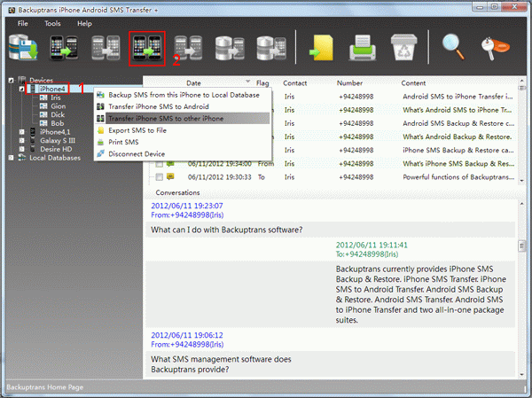
Task: Click the conversation pane scrollbar thumb
Action: pyautogui.click(x=522, y=246)
